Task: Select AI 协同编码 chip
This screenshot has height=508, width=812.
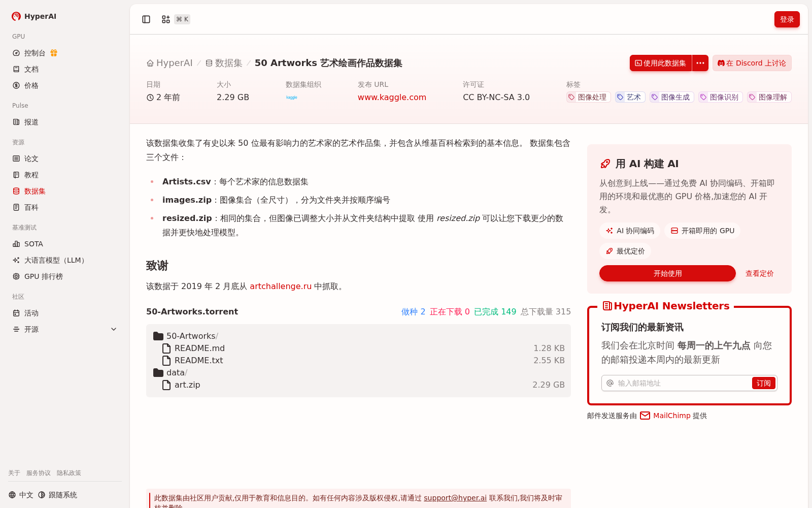Action: (x=630, y=231)
